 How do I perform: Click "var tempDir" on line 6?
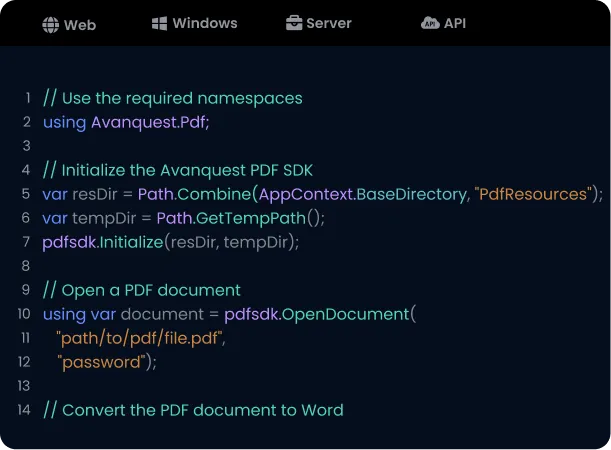(89, 218)
